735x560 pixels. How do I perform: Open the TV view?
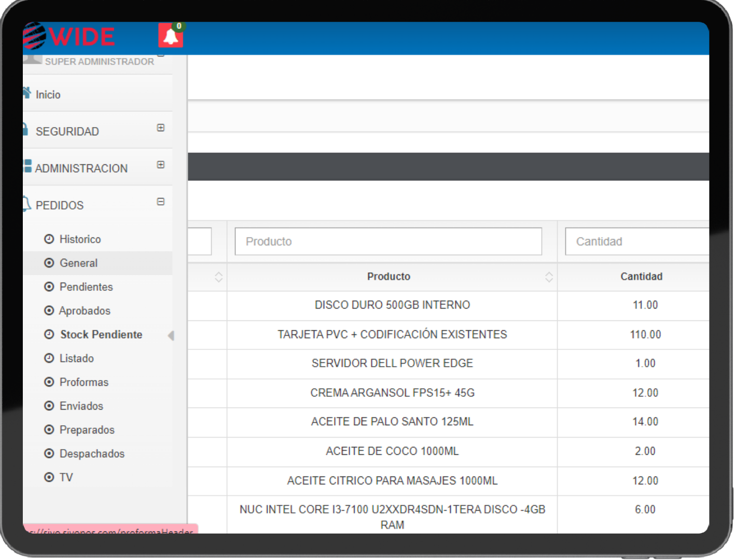click(66, 478)
